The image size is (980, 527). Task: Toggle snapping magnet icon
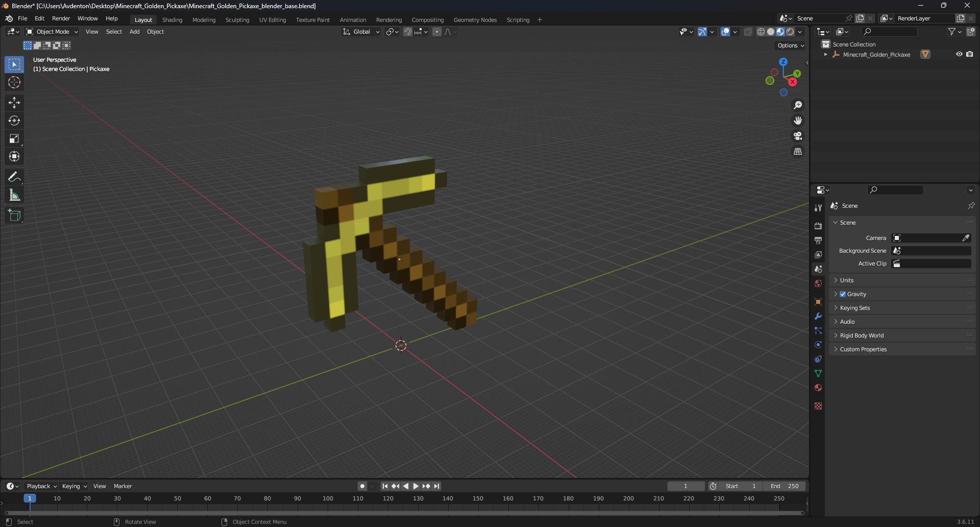[408, 32]
